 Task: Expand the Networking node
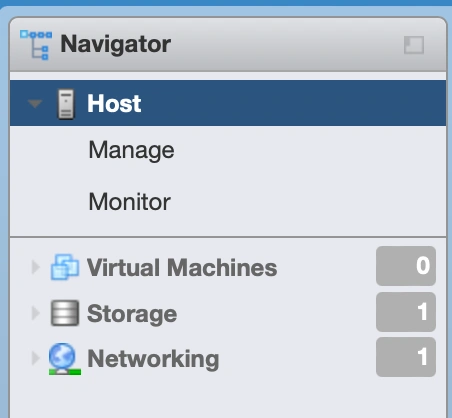[x=35, y=358]
